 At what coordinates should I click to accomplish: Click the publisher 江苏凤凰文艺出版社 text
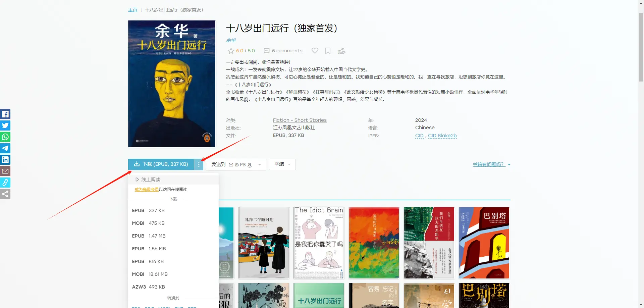pos(294,127)
